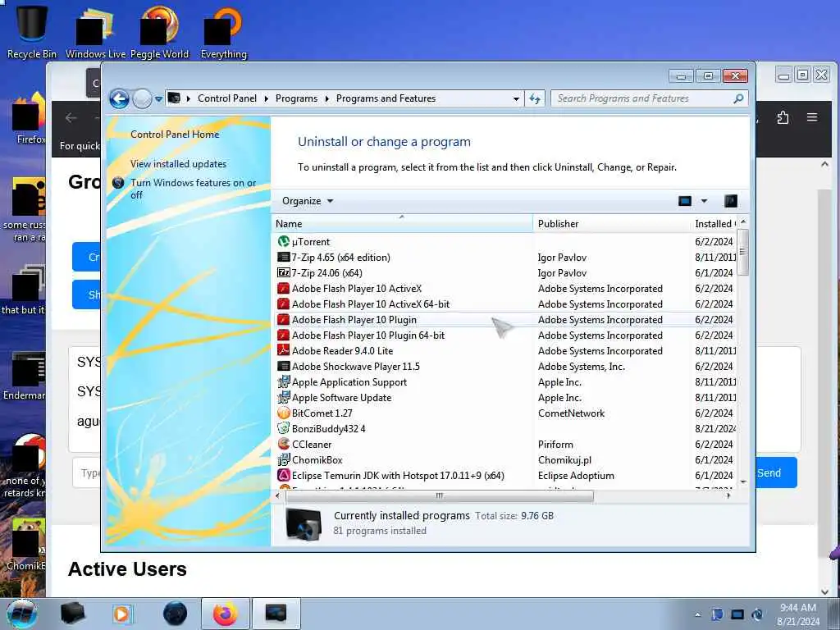Select the µTorrent program icon

point(283,242)
